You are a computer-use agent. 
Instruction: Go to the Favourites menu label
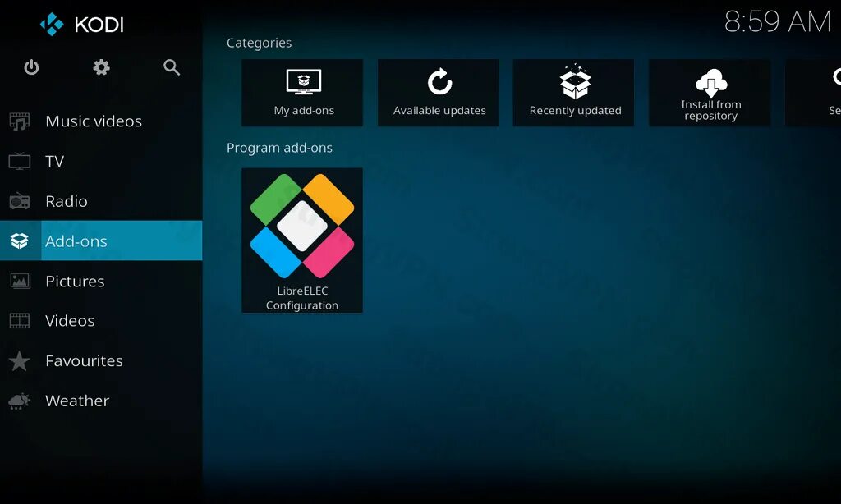click(x=85, y=361)
